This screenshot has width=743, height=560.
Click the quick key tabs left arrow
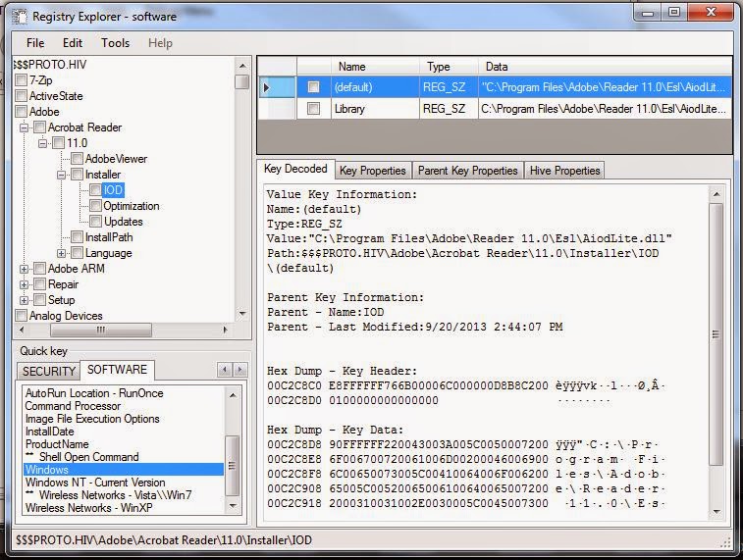pyautogui.click(x=225, y=369)
